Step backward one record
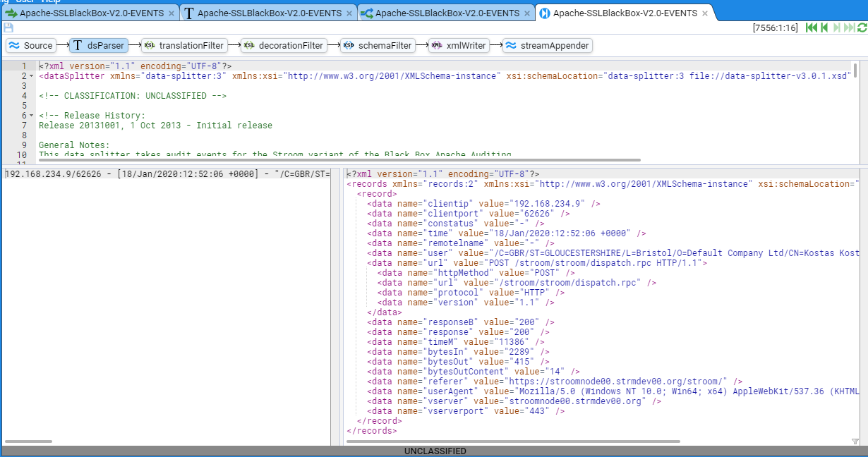Viewport: 868px width, 457px height. [x=824, y=28]
